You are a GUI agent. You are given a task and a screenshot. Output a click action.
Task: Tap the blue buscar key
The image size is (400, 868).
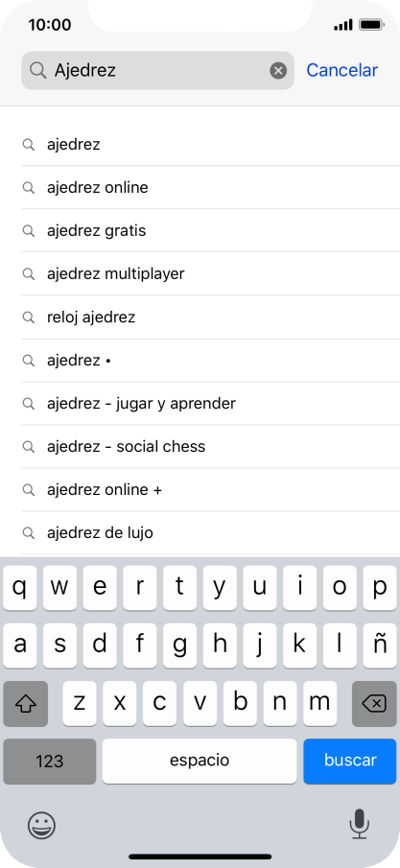click(349, 761)
